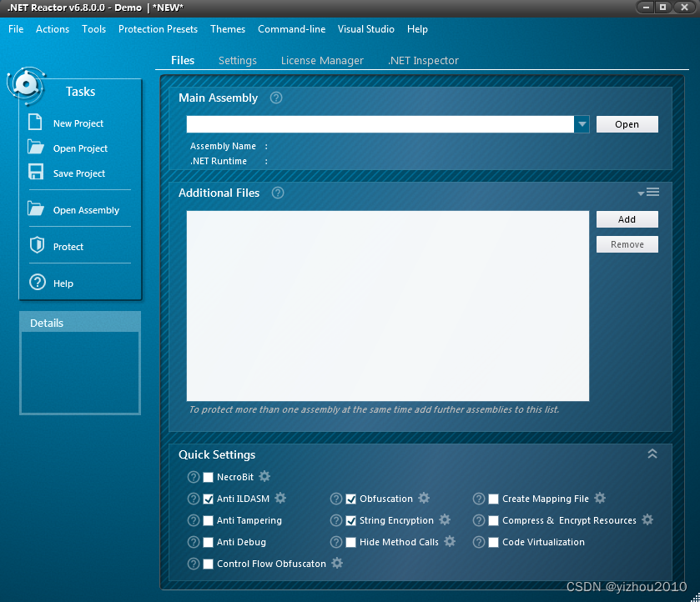Enable the Hide Method Calls checkbox
700x602 pixels.
tap(351, 542)
